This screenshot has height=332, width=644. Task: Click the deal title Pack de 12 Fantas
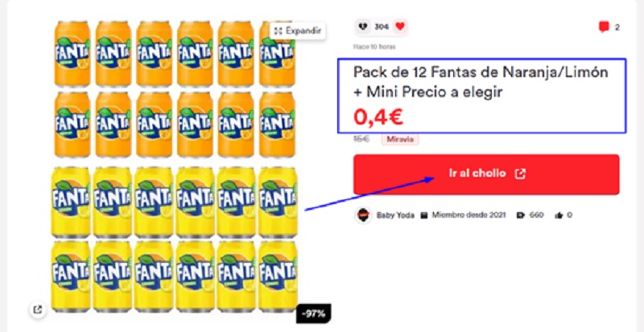[481, 83]
